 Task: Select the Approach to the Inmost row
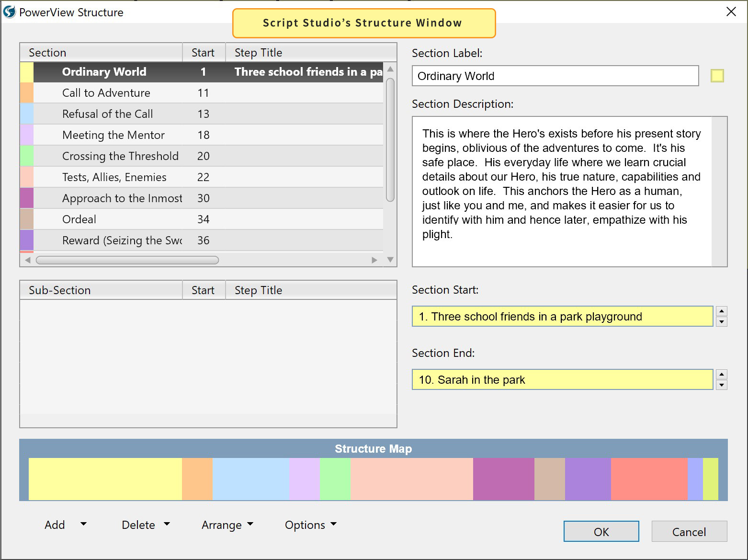(x=202, y=198)
